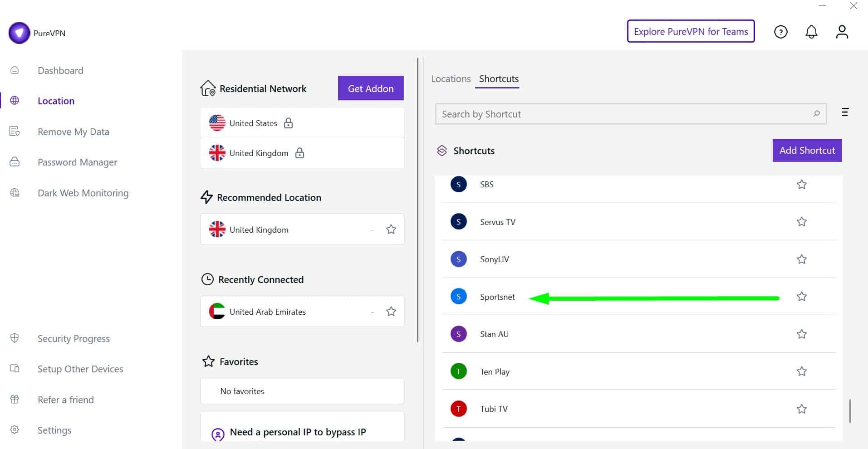
Task: Click the Location globe icon in sidebar
Action: click(15, 101)
